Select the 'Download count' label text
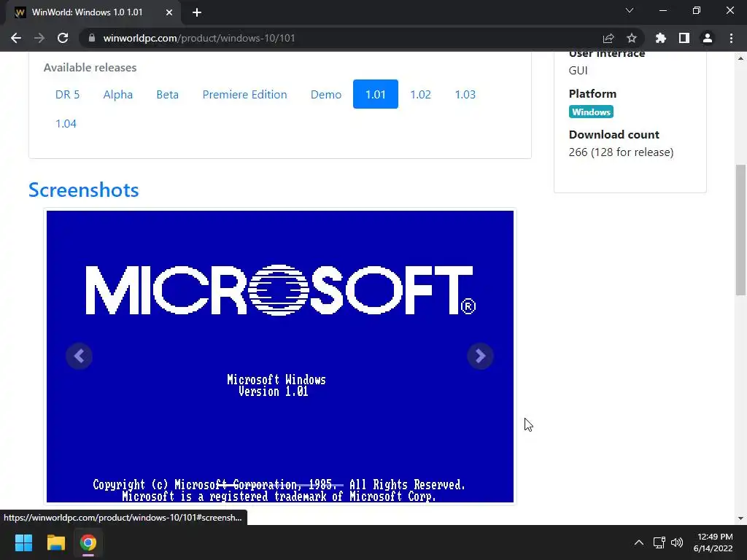 (x=614, y=135)
